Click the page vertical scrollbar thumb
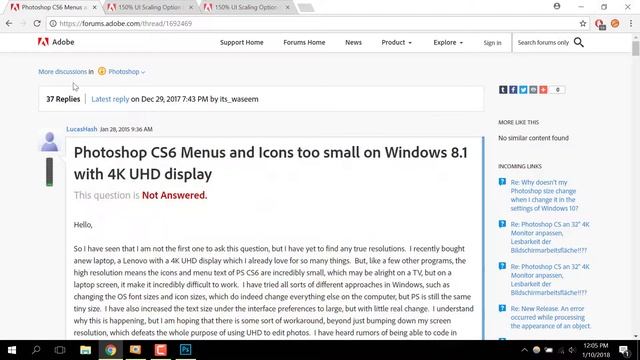The width and height of the screenshot is (640, 360). pyautogui.click(x=636, y=48)
